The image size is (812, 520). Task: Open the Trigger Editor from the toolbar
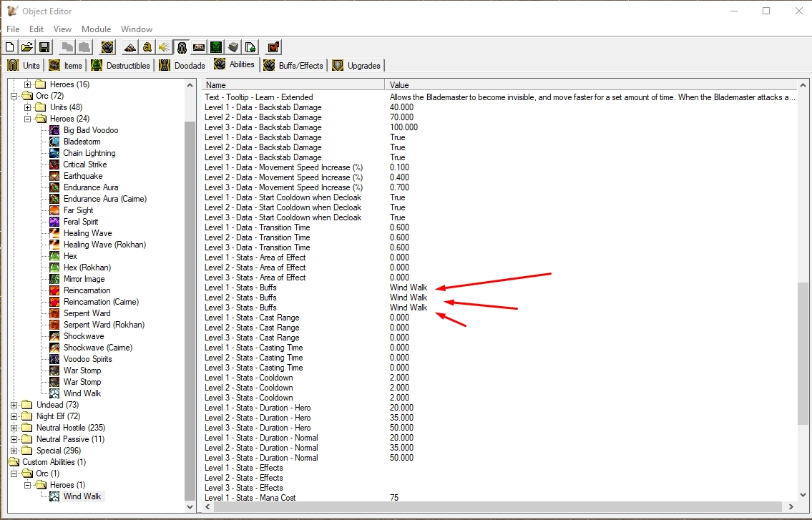pos(147,47)
